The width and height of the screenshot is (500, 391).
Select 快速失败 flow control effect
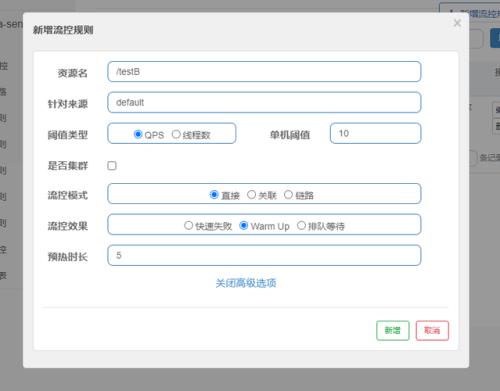[x=188, y=226]
